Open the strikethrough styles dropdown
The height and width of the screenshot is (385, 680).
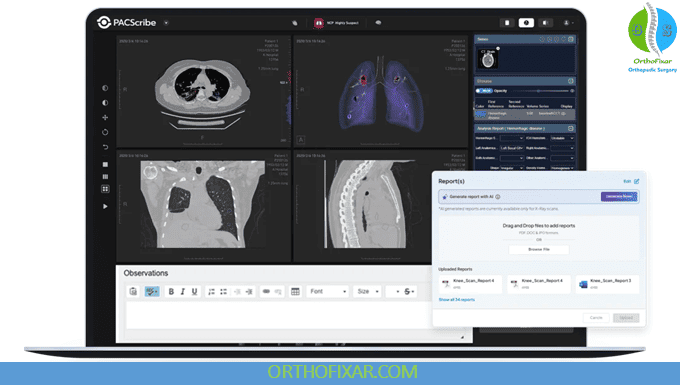pos(409,291)
